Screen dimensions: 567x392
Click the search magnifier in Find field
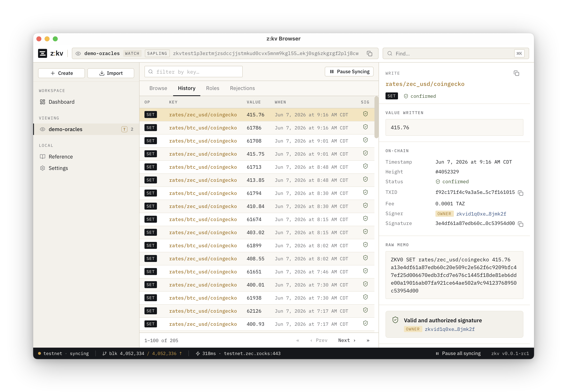click(x=390, y=54)
